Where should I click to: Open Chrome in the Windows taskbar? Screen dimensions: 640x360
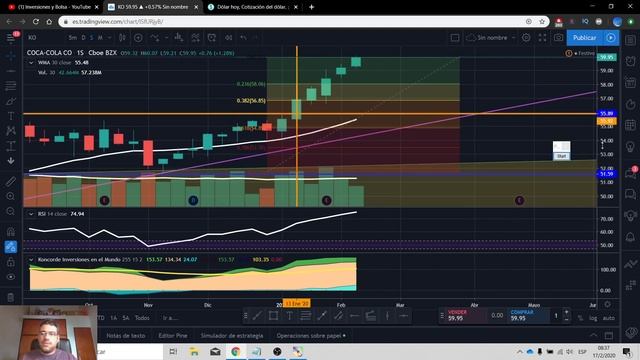point(236,351)
